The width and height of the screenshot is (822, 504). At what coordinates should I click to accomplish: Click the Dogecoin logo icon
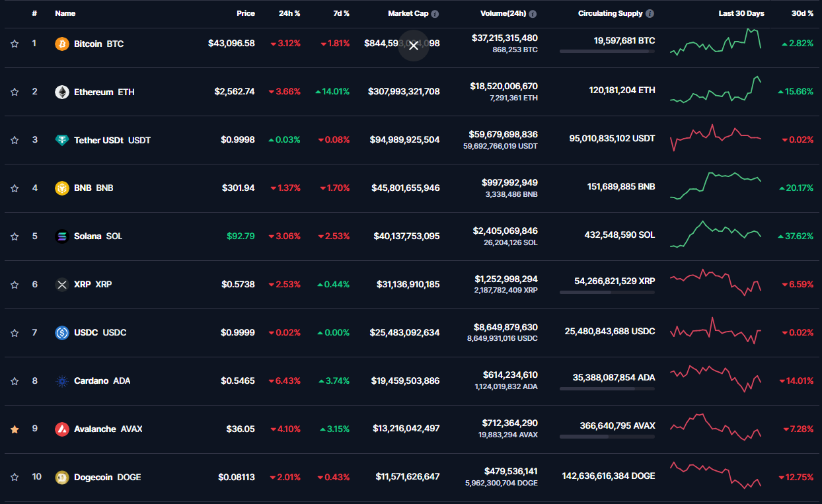pyautogui.click(x=62, y=477)
